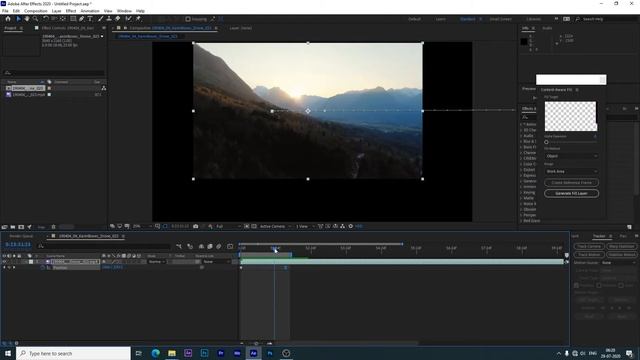The width and height of the screenshot is (640, 360).
Task: Open the Parent & Link dropdown set to None
Action: (216, 262)
